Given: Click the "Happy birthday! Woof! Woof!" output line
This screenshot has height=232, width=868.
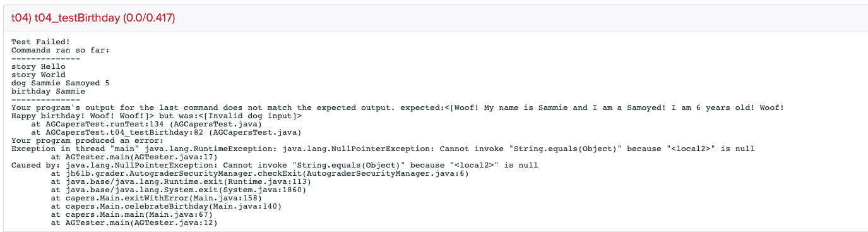Looking at the screenshot, I should coord(157,116).
